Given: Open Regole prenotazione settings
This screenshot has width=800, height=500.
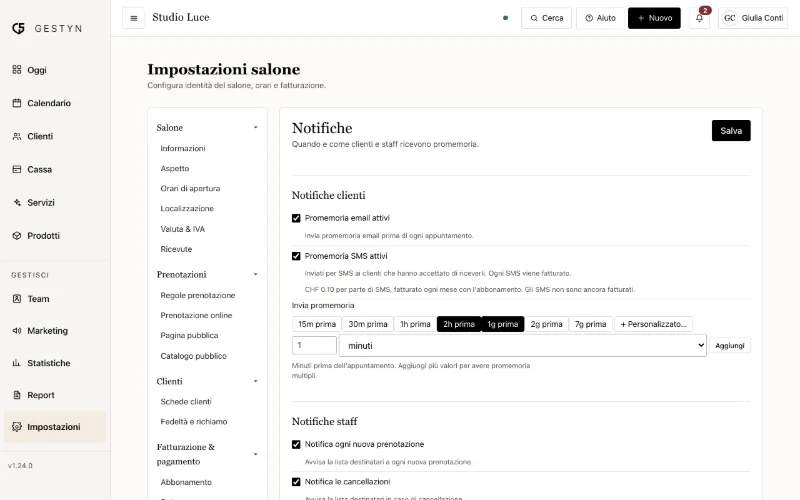Looking at the screenshot, I should (x=197, y=295).
